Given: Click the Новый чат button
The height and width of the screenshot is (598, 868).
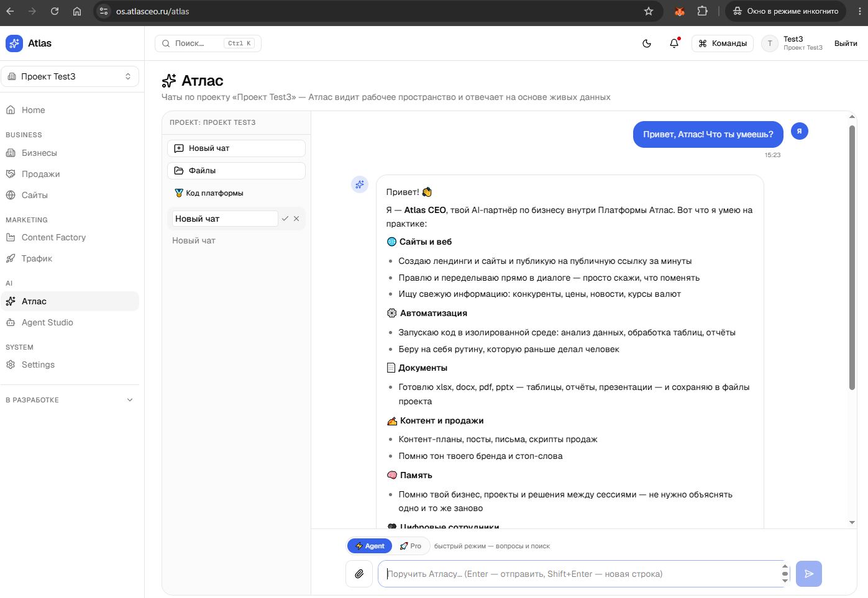Looking at the screenshot, I should [236, 148].
